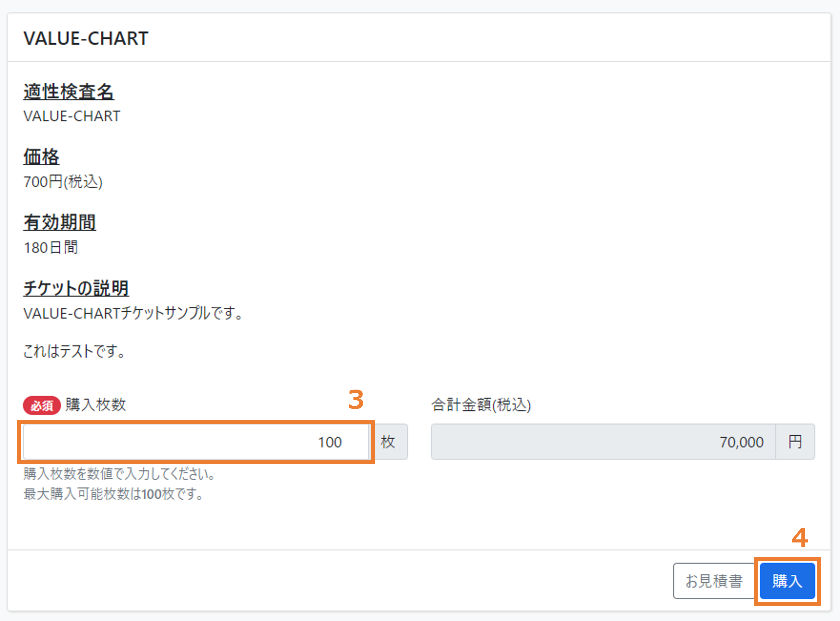Click the blue 購入 purchase button
Viewport: 840px width, 621px height.
787,581
